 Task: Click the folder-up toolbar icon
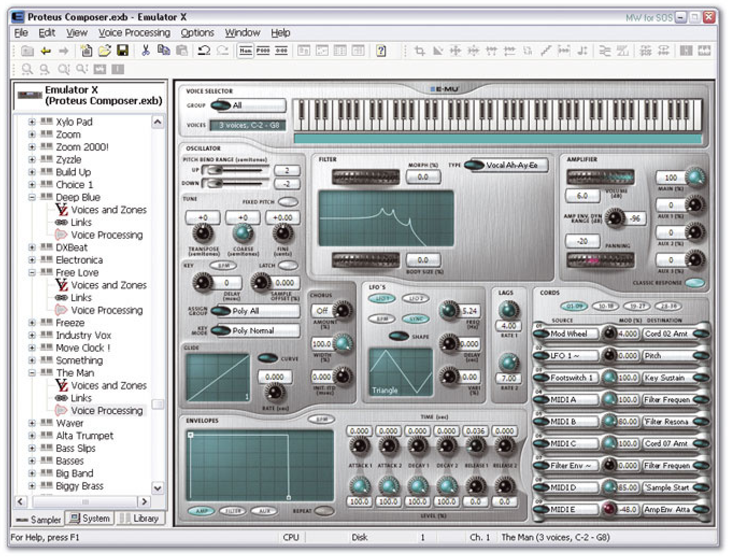(27, 51)
